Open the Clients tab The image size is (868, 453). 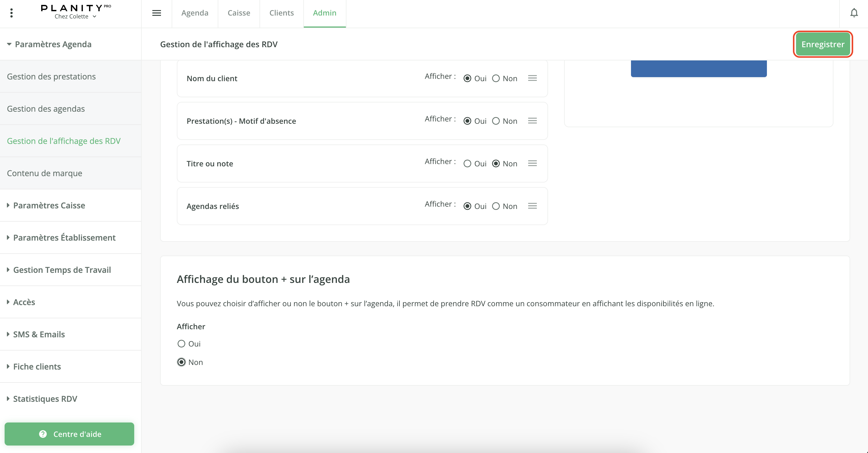coord(281,13)
